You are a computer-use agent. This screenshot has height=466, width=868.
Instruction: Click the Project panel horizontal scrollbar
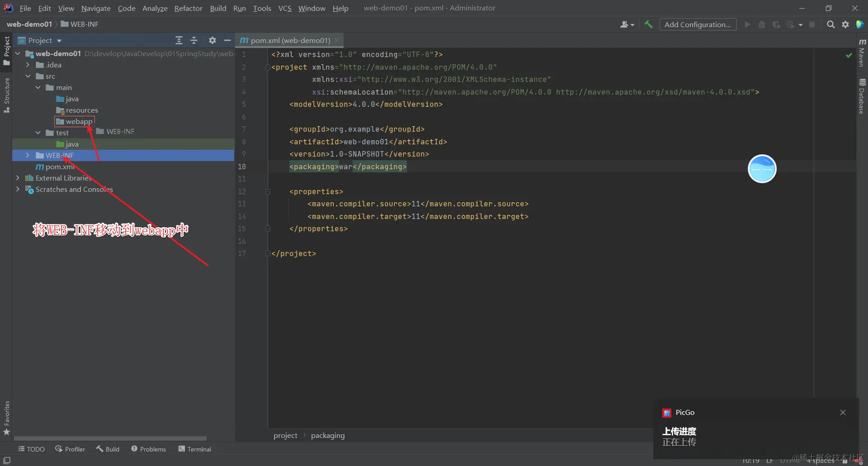click(110, 438)
